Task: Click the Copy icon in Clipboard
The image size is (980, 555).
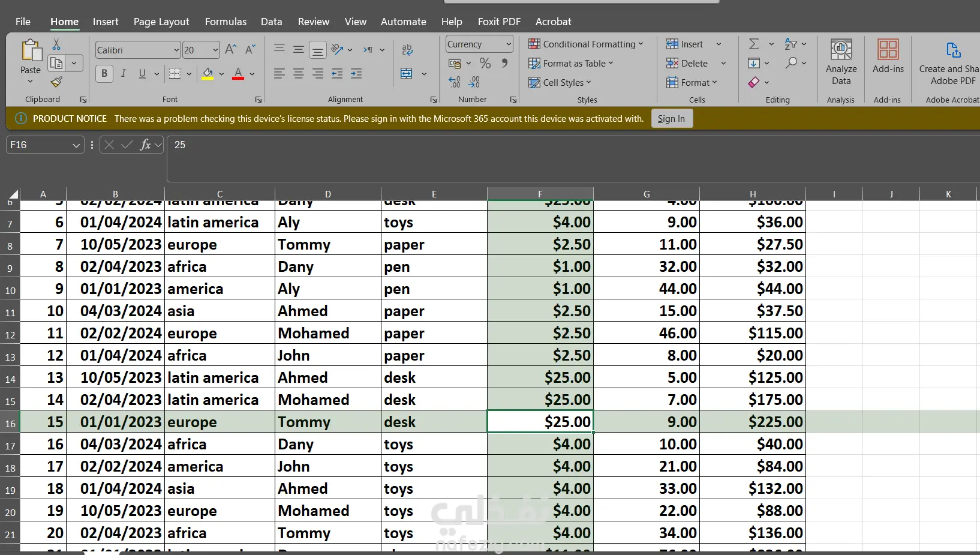Action: 57,63
